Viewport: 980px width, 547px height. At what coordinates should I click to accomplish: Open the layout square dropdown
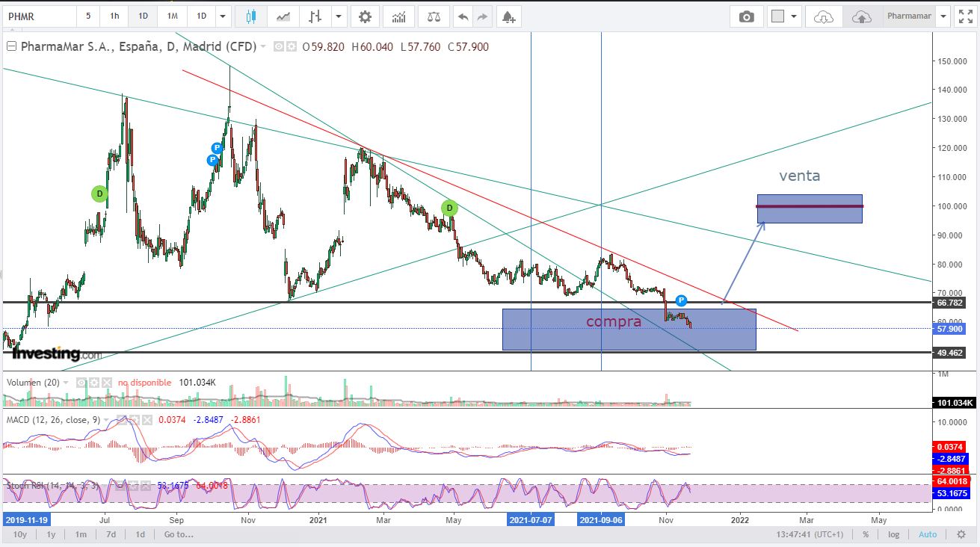[793, 16]
